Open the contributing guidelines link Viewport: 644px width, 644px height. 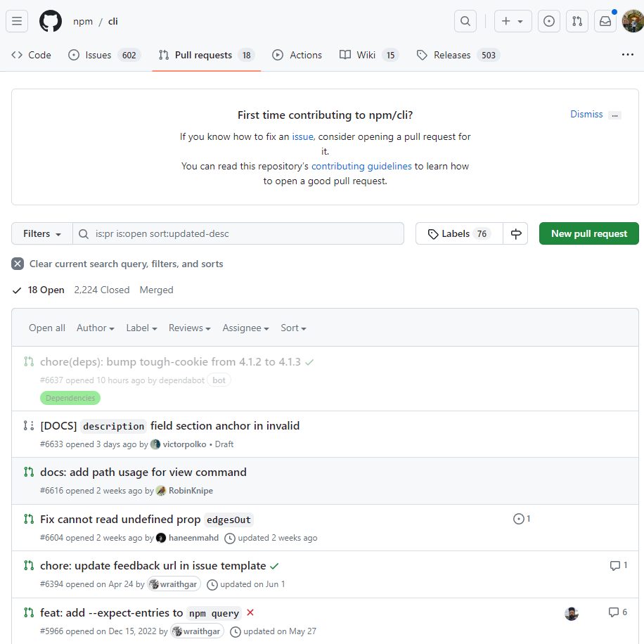pyautogui.click(x=361, y=167)
